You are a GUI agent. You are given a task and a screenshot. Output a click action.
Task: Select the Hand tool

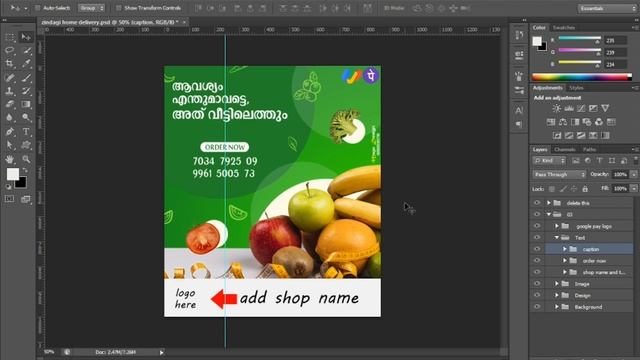click(x=9, y=159)
